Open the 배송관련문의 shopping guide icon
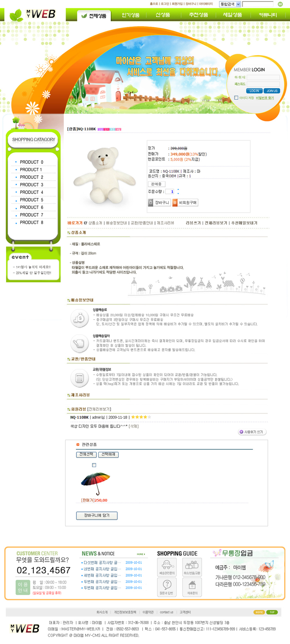 pyautogui.click(x=167, y=567)
